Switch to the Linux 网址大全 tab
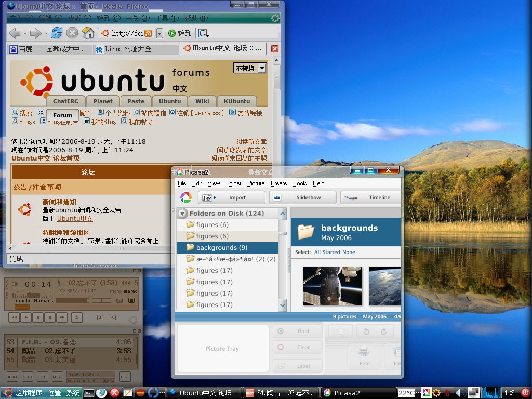Screen dimensions: 532x399 [136, 49]
